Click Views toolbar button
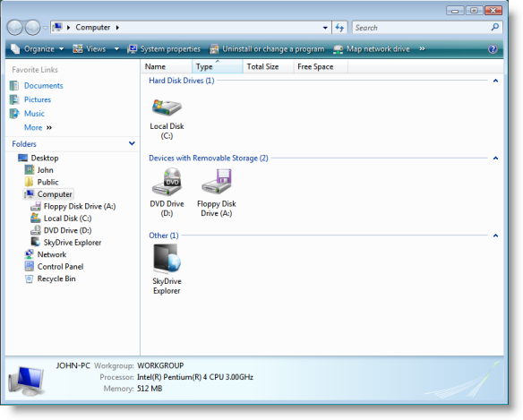This screenshot has width=523, height=420. coord(90,49)
